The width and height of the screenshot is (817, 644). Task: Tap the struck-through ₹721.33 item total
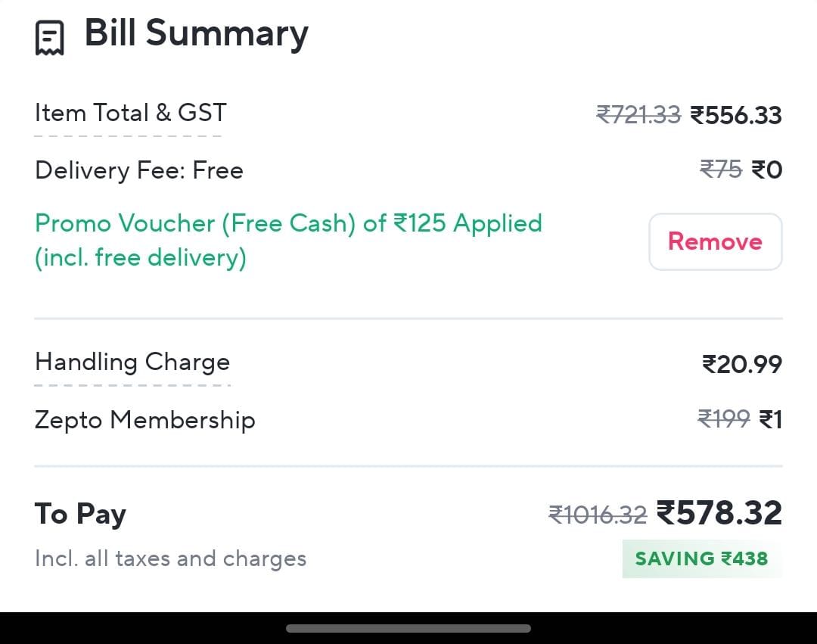coord(638,114)
